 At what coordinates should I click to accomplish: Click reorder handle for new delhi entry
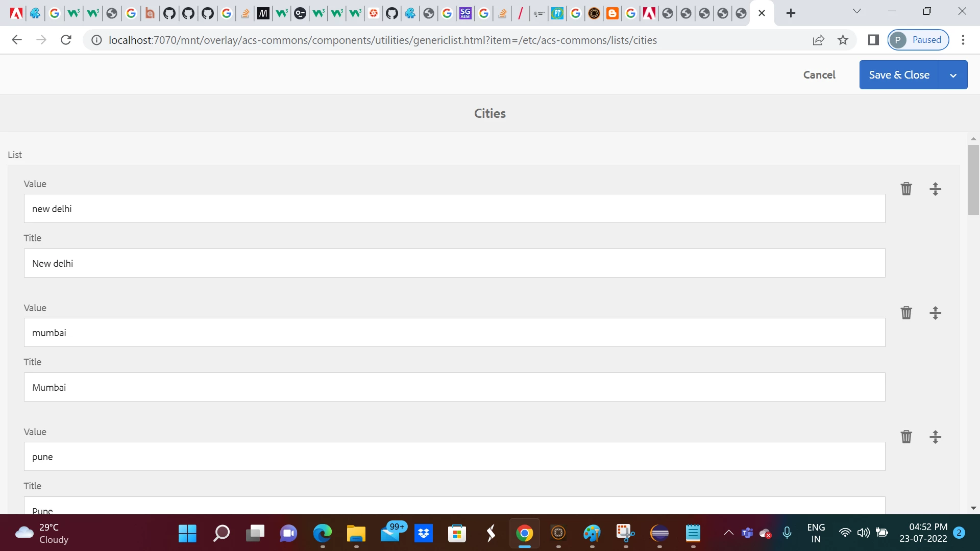pos(935,189)
